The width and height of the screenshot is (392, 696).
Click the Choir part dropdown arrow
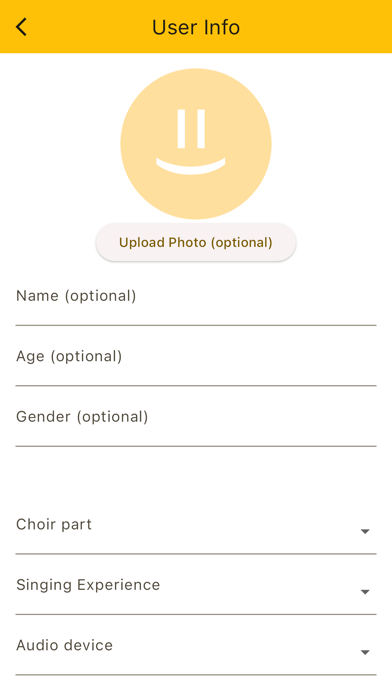(x=365, y=531)
